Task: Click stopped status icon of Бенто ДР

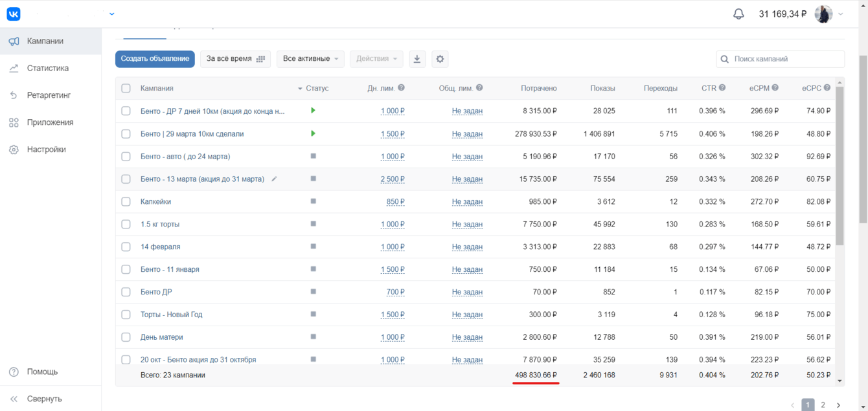Action: pyautogui.click(x=313, y=292)
